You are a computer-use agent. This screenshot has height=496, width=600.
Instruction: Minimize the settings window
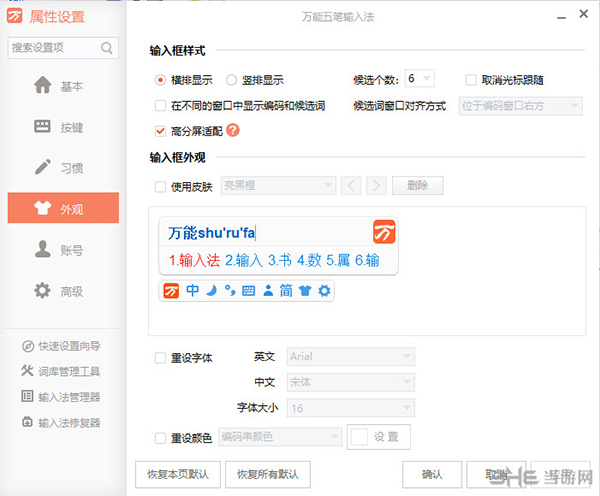(561, 17)
